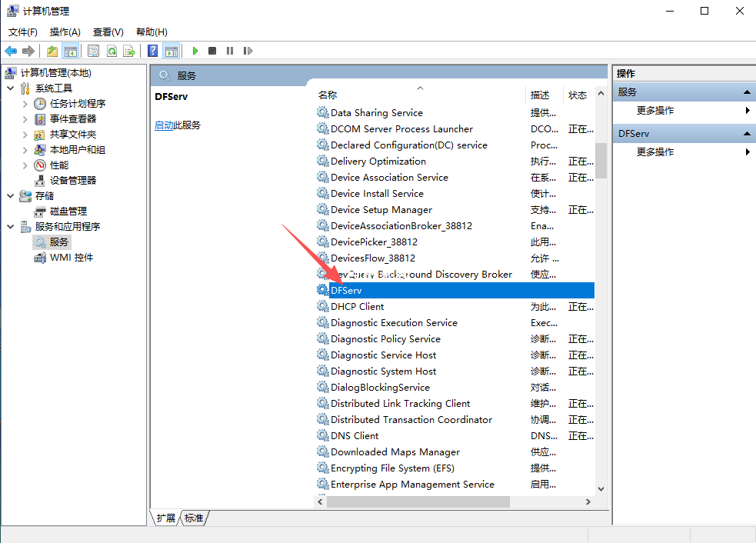Click the Up One Level folder icon
Screen dimensions: 756x543
pyautogui.click(x=52, y=51)
